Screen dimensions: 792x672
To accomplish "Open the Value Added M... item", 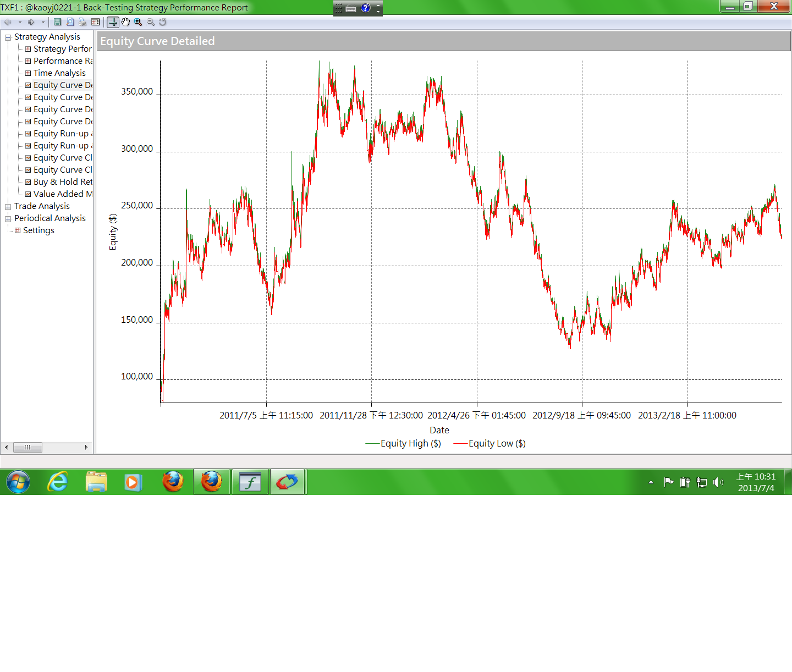I will coord(63,194).
